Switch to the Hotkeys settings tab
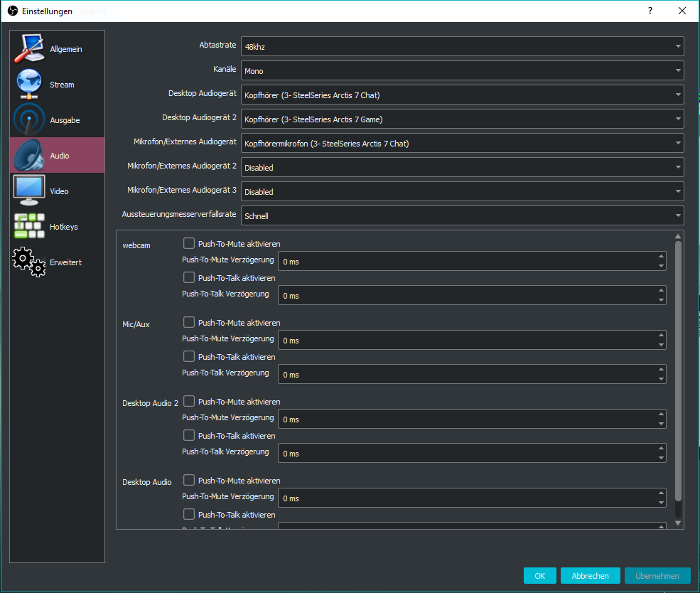 (x=63, y=227)
